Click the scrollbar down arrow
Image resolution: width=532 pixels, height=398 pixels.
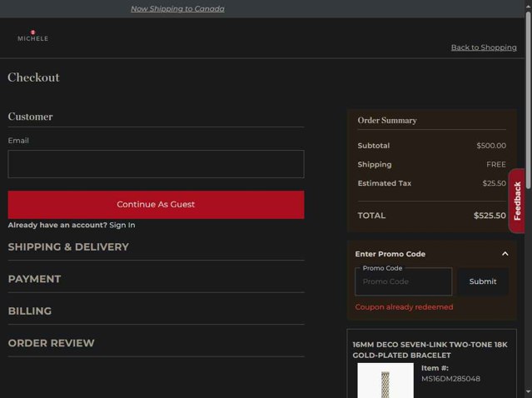[x=529, y=392]
